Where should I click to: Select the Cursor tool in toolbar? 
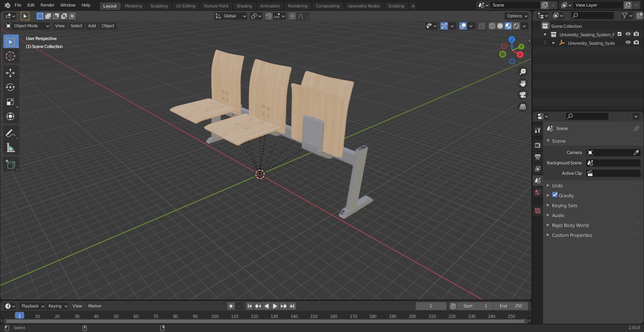pos(10,56)
